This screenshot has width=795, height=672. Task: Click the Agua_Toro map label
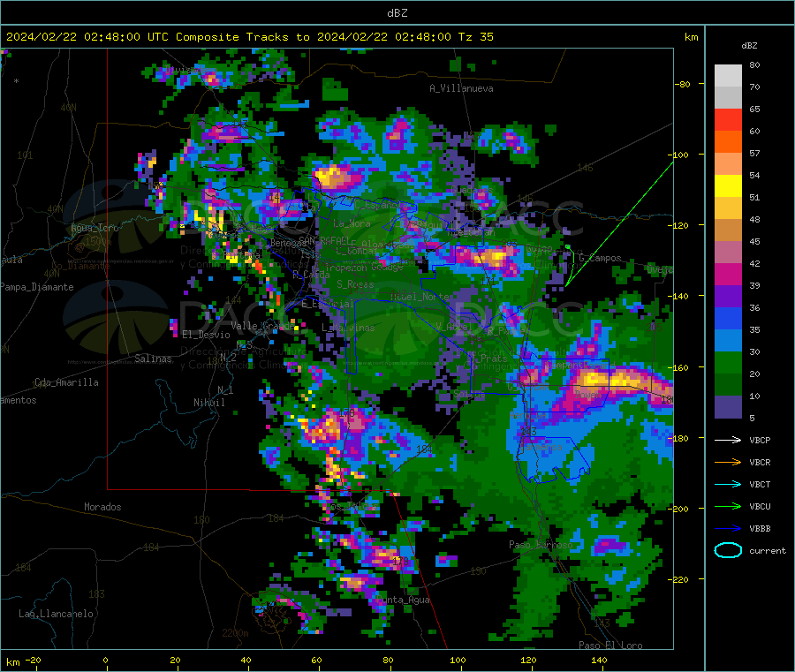95,228
